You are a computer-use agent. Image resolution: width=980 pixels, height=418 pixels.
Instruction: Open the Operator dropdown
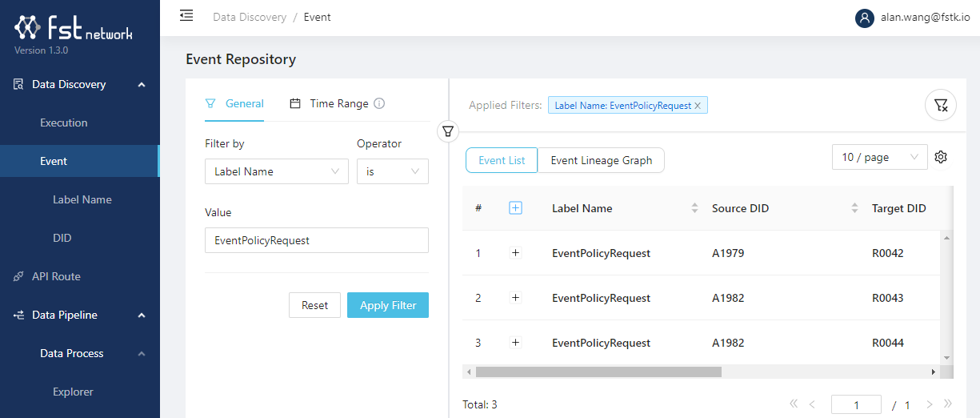[392, 171]
